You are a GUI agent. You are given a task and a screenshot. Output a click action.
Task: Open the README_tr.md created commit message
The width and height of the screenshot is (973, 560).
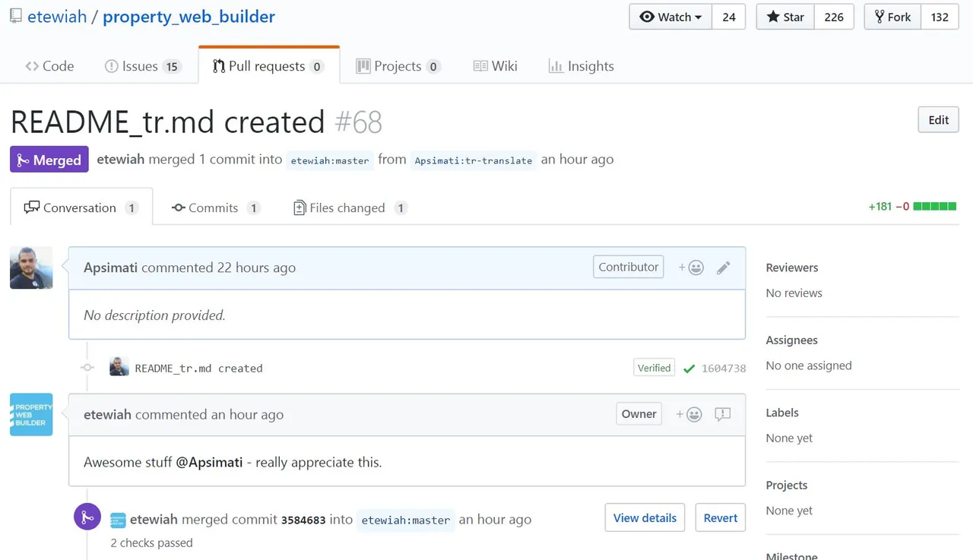198,368
